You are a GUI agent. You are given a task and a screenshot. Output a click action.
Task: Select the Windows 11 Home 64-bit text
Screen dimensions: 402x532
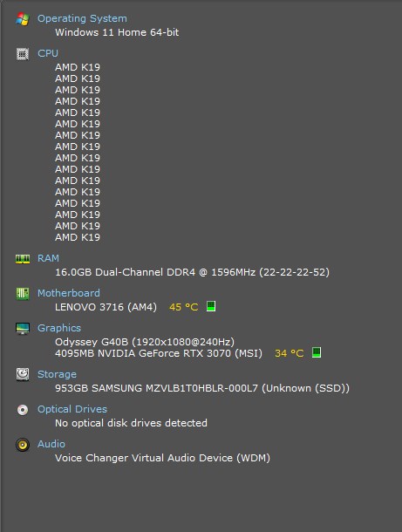click(117, 32)
